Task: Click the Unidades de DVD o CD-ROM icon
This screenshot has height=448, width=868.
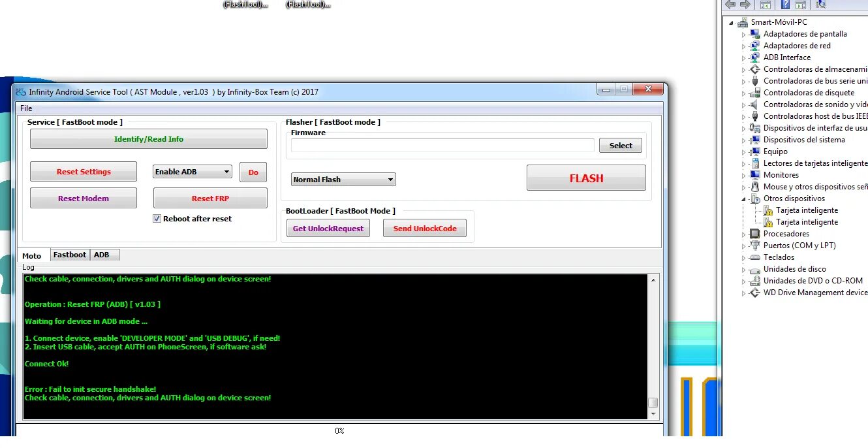Action: pyautogui.click(x=755, y=281)
